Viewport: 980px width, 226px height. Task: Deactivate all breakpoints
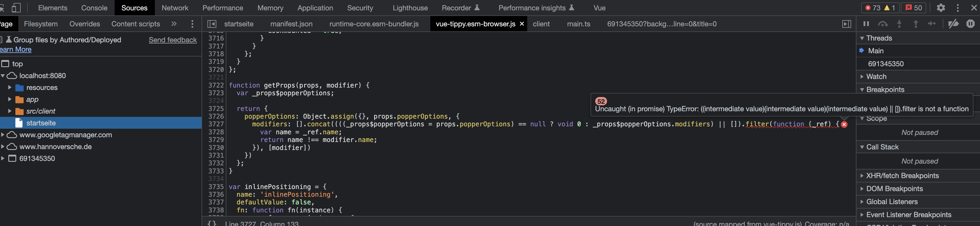[953, 24]
